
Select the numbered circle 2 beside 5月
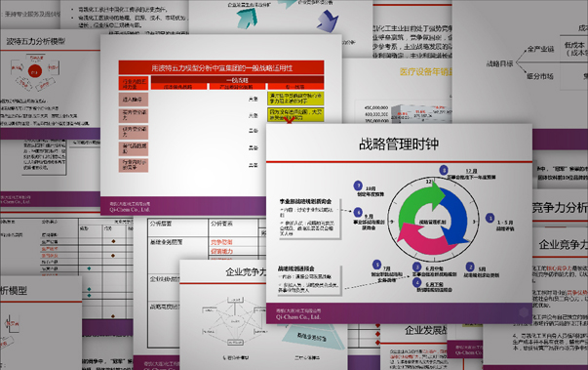point(470,267)
